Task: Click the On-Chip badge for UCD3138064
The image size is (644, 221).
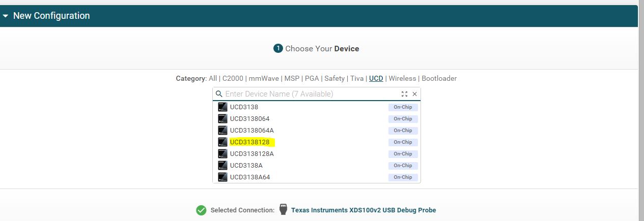Action: 403,119
